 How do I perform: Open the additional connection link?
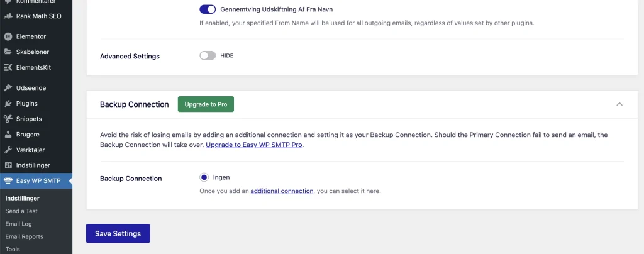[x=282, y=190]
